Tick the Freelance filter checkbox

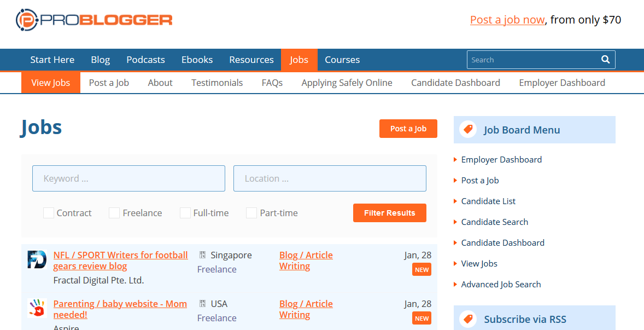(114, 213)
